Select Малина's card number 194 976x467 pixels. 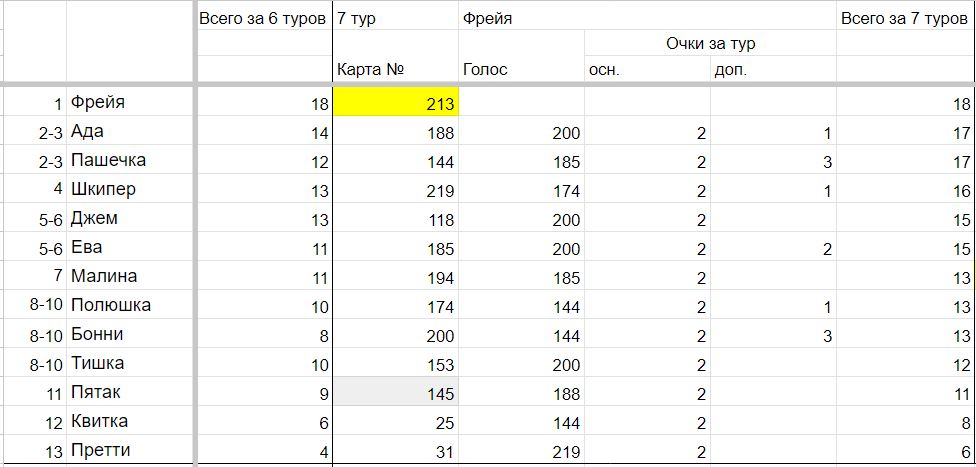pyautogui.click(x=396, y=276)
